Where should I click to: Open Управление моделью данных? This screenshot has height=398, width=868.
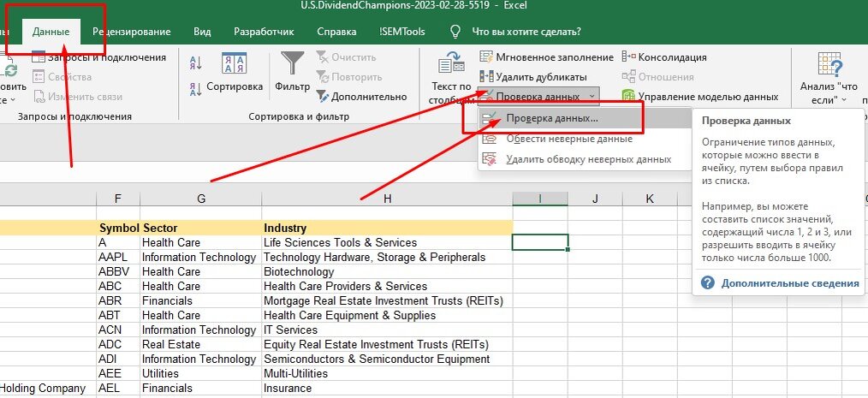pyautogui.click(x=700, y=97)
